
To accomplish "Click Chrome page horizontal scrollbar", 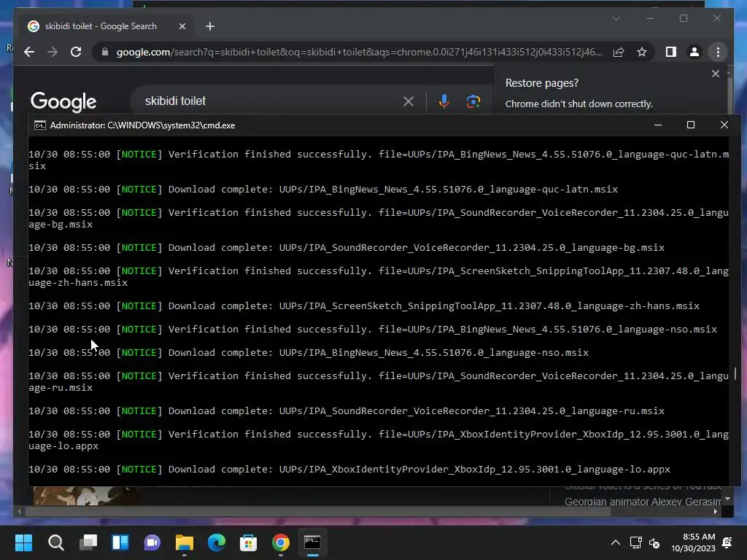I will (317, 511).
